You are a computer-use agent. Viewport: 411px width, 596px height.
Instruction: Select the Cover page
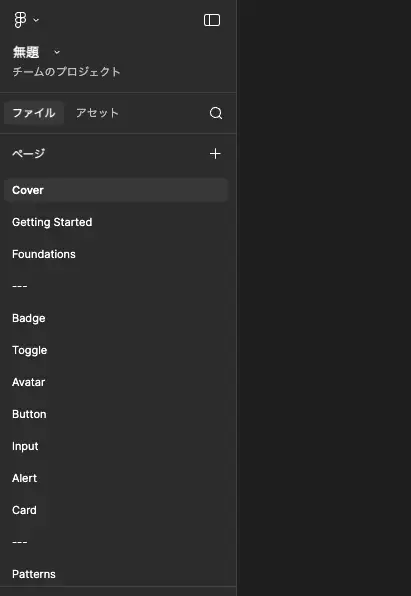(116, 190)
